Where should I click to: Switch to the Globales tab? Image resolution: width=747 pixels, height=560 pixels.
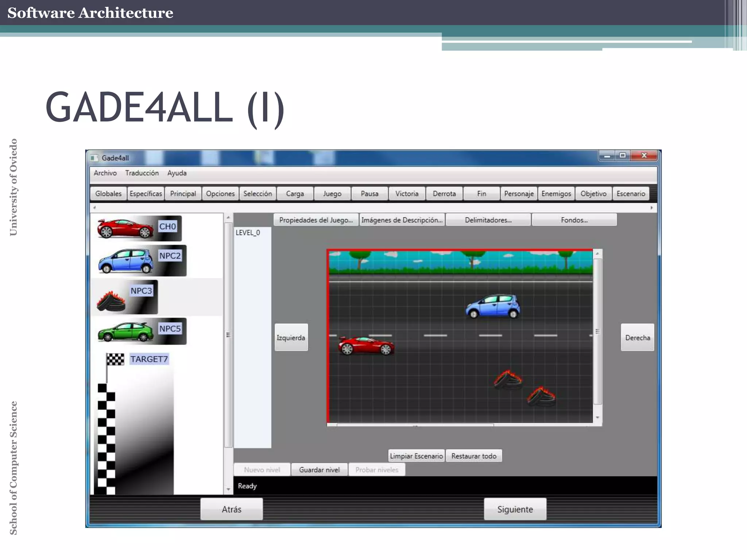coord(108,194)
